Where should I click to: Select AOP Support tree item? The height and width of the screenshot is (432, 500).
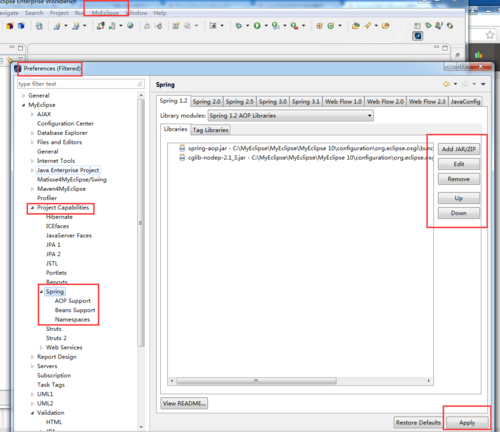point(72,301)
